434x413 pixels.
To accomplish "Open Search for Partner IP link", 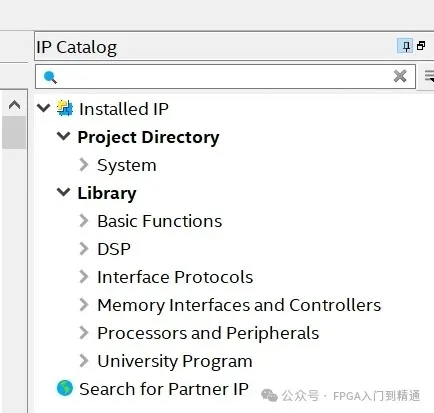I will point(164,389).
